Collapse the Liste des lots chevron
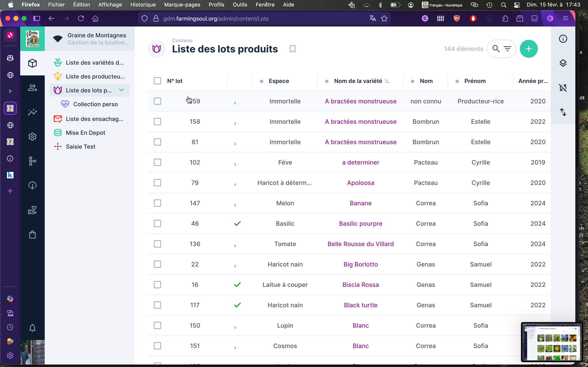 (x=121, y=90)
